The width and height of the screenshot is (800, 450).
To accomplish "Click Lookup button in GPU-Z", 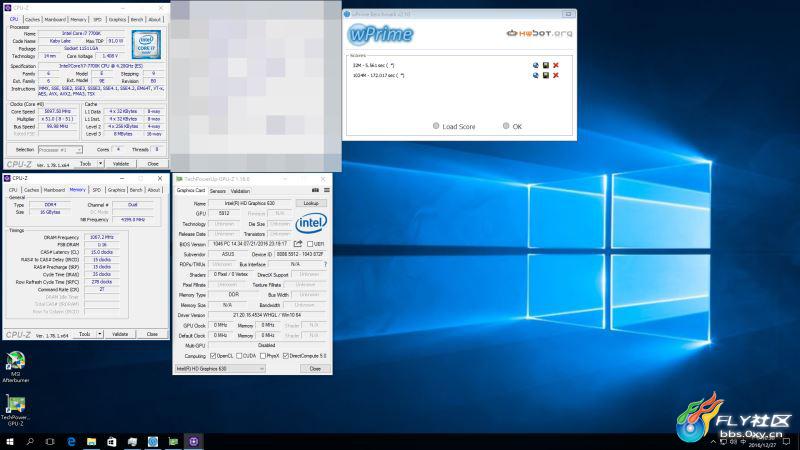I will click(311, 203).
